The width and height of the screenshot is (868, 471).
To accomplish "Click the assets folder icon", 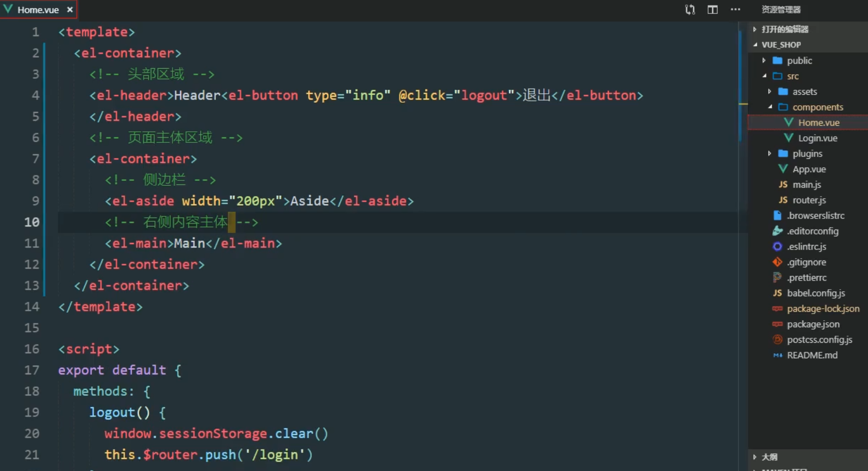I will point(783,92).
